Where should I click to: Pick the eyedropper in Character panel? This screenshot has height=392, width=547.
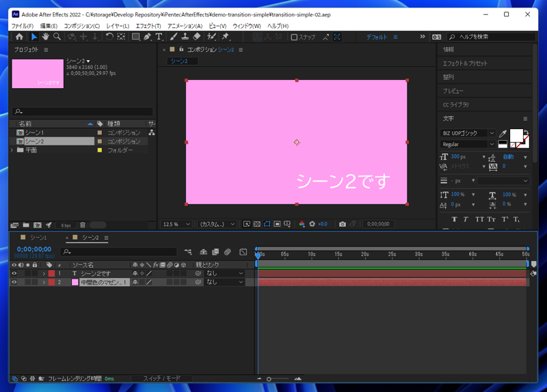pyautogui.click(x=503, y=134)
